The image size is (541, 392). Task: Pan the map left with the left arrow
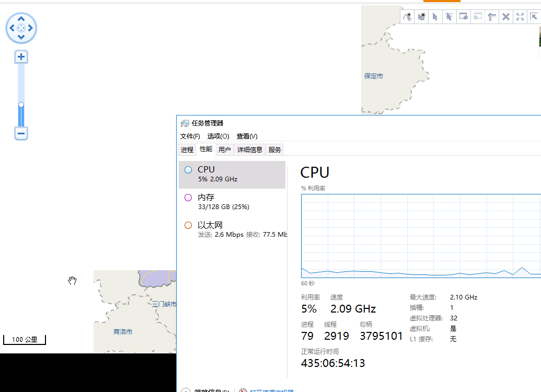pyautogui.click(x=12, y=28)
